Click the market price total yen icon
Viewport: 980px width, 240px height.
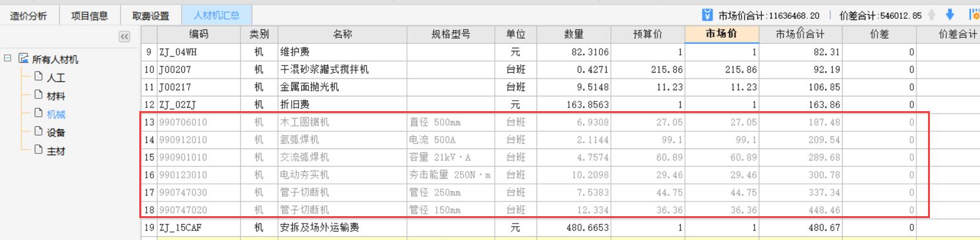tap(708, 15)
